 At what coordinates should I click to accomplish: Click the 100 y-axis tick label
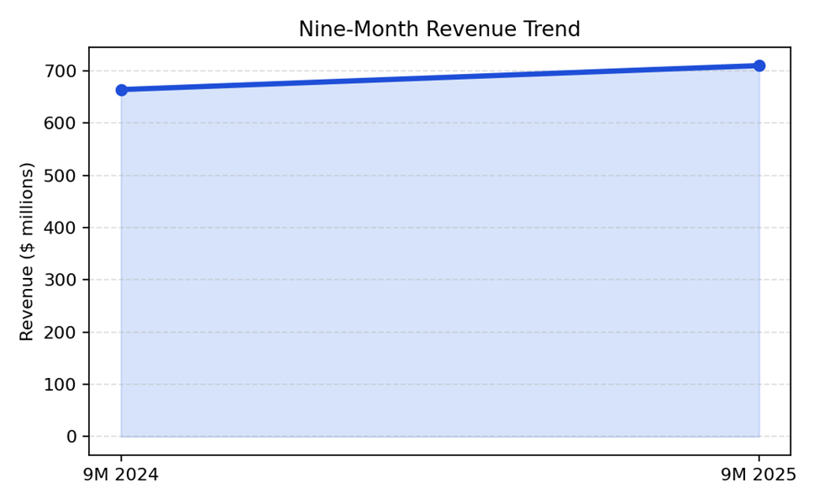click(x=60, y=385)
